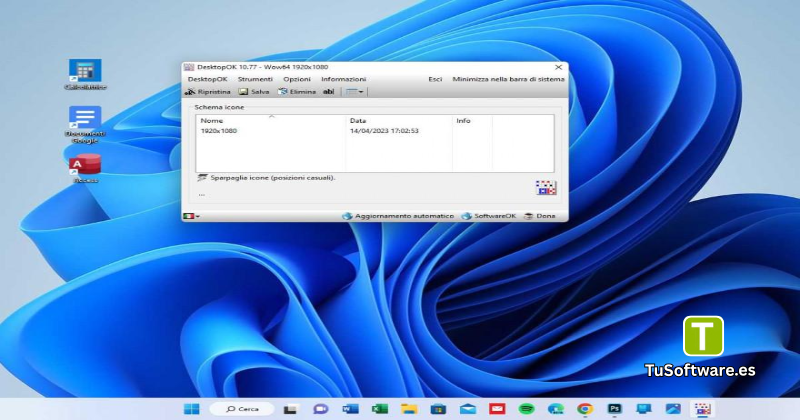Open the SoftwareOK link
This screenshot has height=420, width=800.
[x=489, y=216]
